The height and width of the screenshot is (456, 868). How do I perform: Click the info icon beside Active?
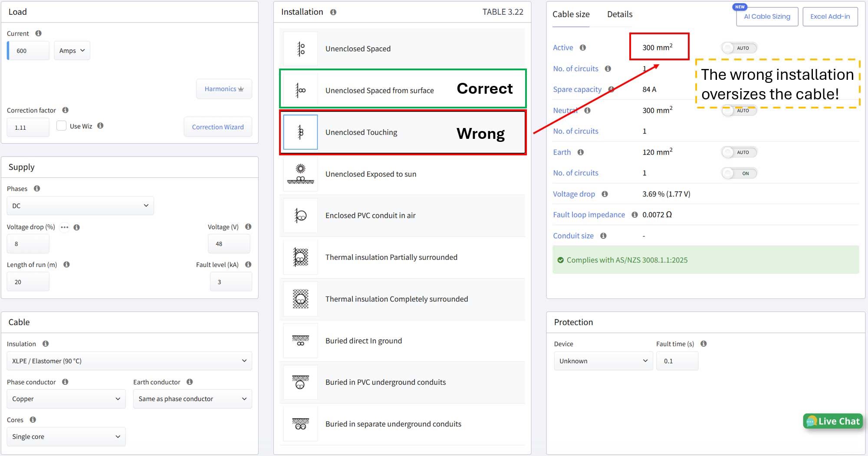pyautogui.click(x=583, y=48)
